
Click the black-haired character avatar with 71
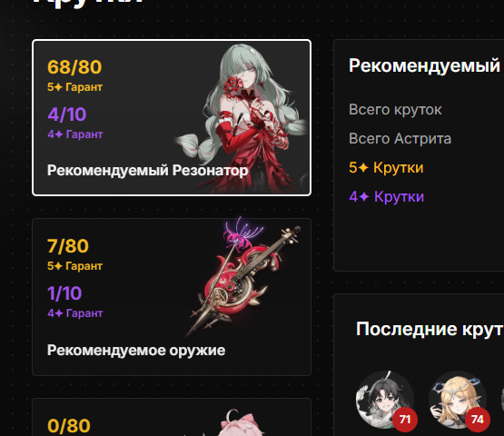[384, 400]
